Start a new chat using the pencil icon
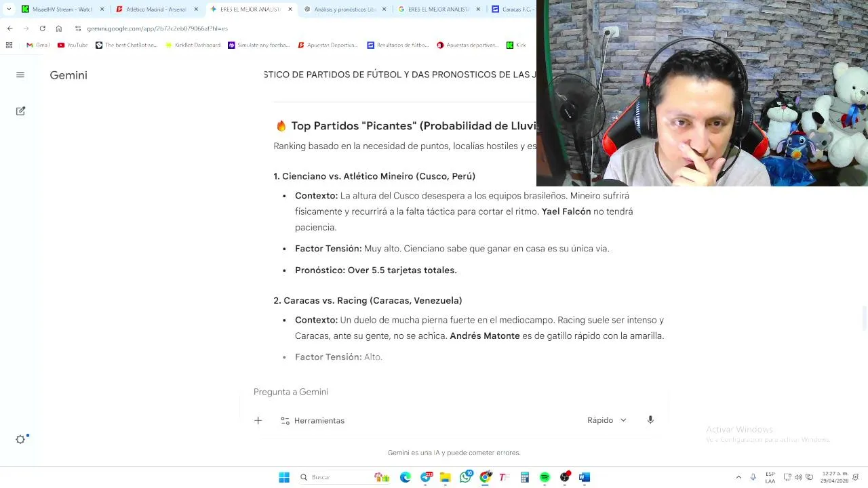The image size is (868, 488). [20, 110]
